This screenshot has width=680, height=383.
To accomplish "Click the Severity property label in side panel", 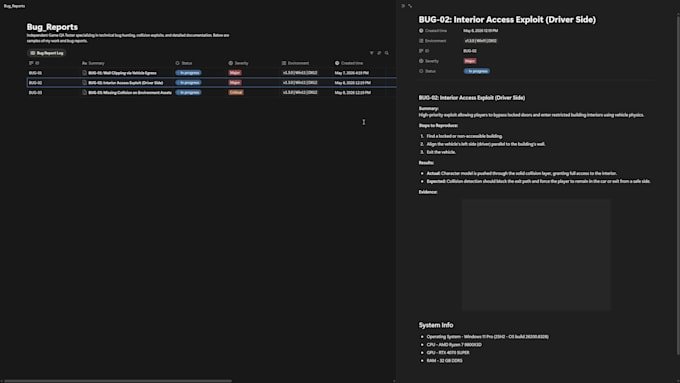I will [x=429, y=61].
